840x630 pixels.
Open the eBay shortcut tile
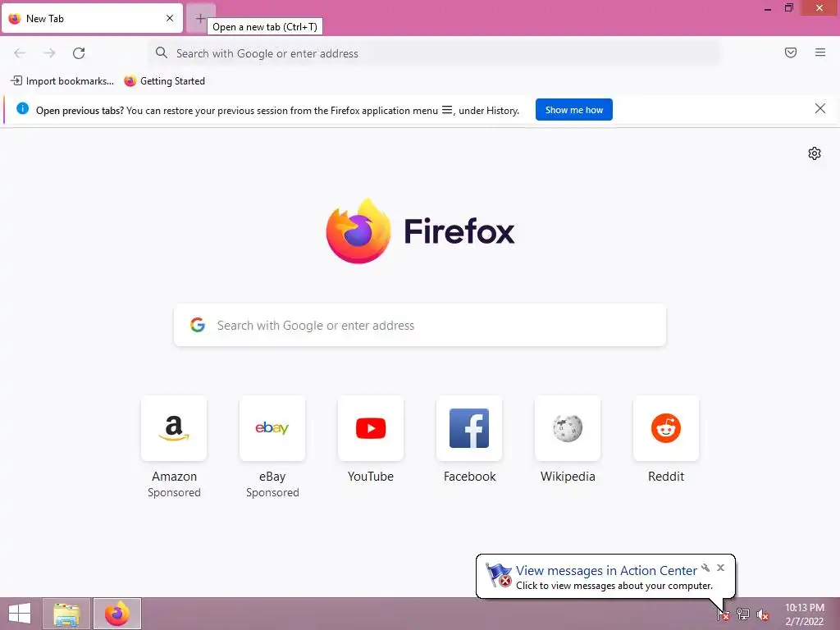point(272,428)
